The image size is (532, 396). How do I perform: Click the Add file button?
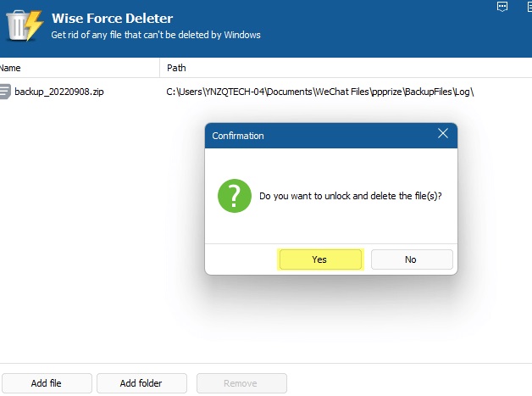46,383
